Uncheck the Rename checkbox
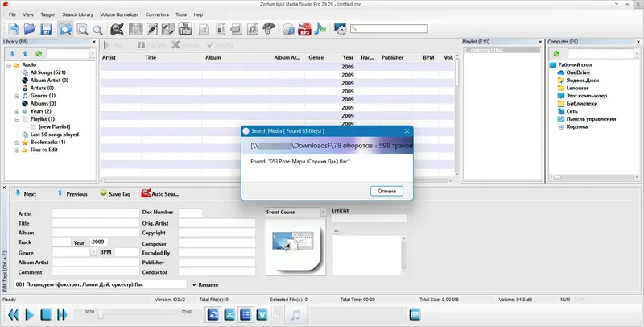Viewport: 644px width, 327px height. click(195, 284)
